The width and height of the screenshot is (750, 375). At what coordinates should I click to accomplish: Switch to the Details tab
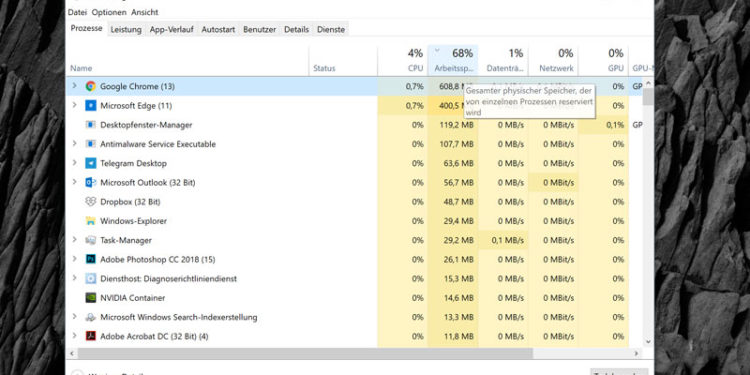coord(296,29)
